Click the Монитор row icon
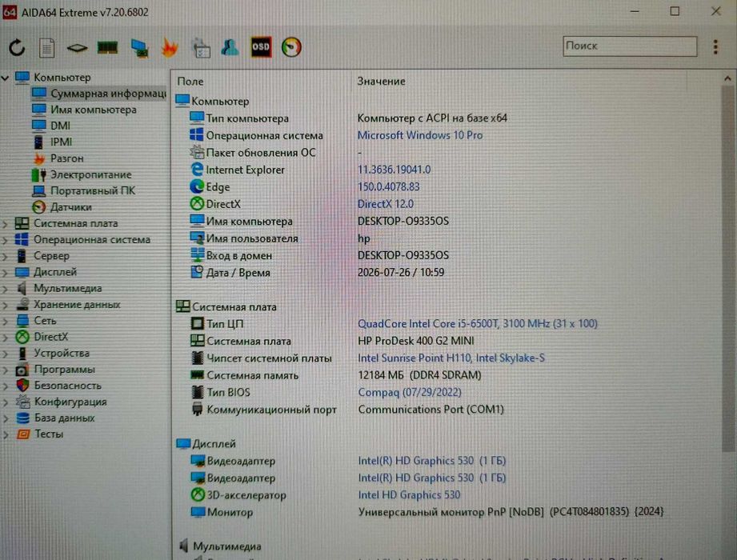Screen dimensions: 737x560 point(198,512)
